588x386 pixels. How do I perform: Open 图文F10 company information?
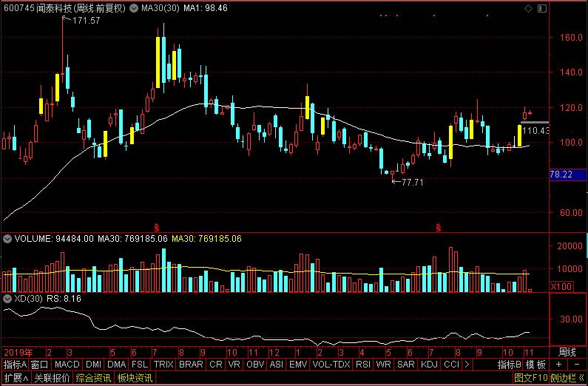pyautogui.click(x=530, y=378)
